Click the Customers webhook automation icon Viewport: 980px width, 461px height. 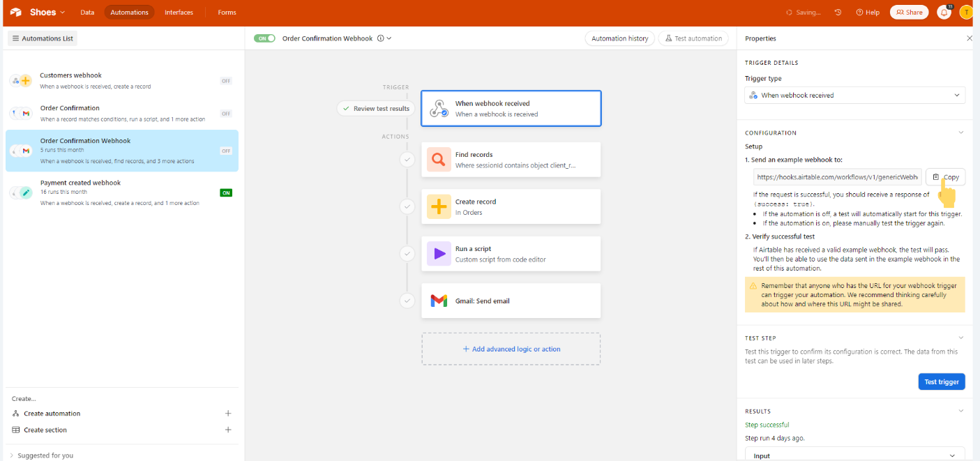(x=21, y=81)
